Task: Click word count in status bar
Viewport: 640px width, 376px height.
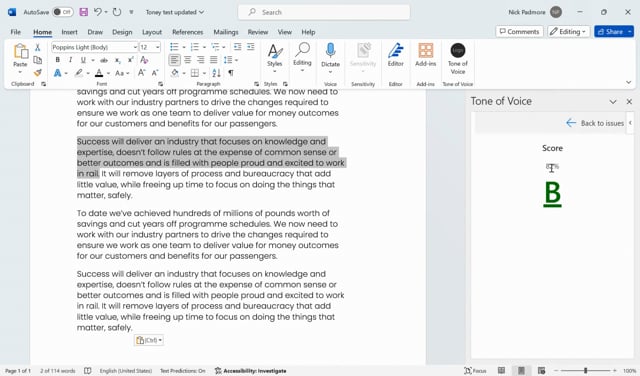Action: [x=58, y=371]
